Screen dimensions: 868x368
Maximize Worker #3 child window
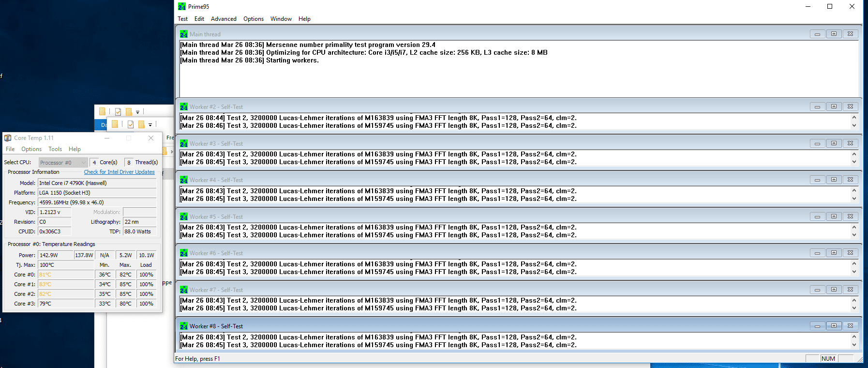pyautogui.click(x=834, y=143)
